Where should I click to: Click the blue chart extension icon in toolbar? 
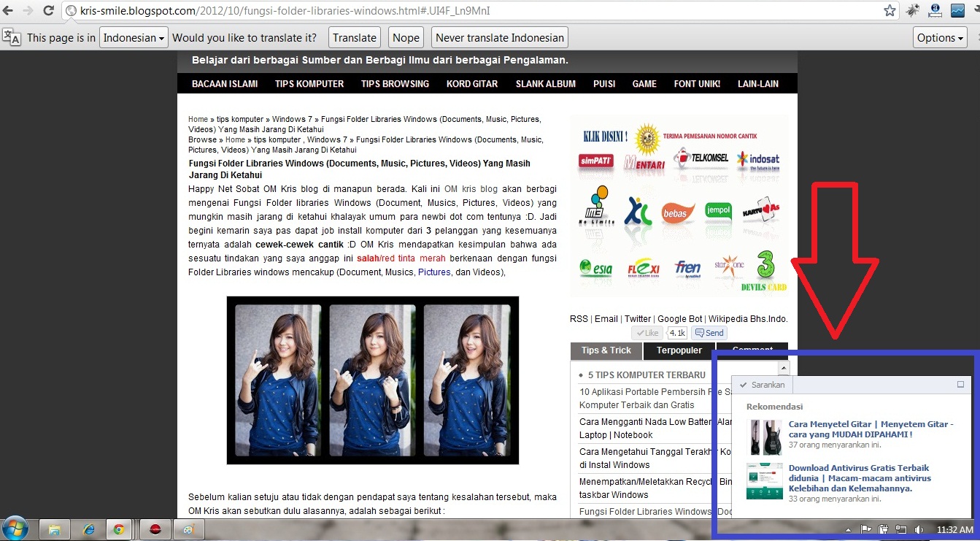point(957,11)
